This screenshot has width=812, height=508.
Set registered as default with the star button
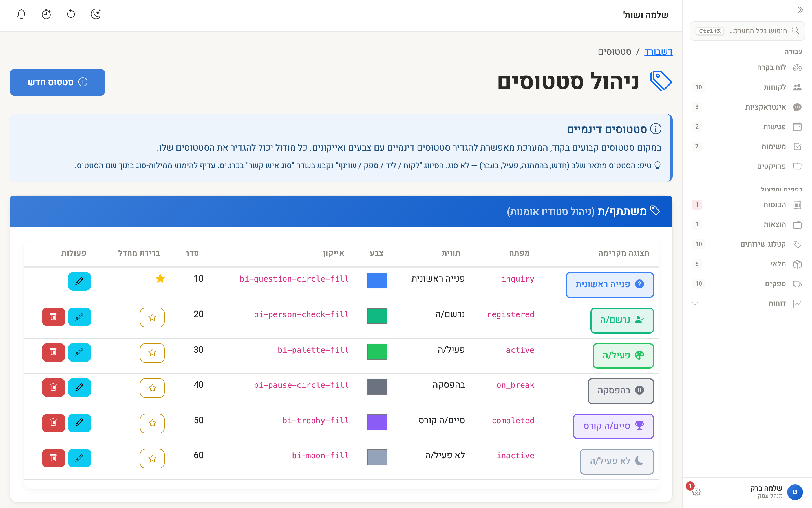point(152,317)
